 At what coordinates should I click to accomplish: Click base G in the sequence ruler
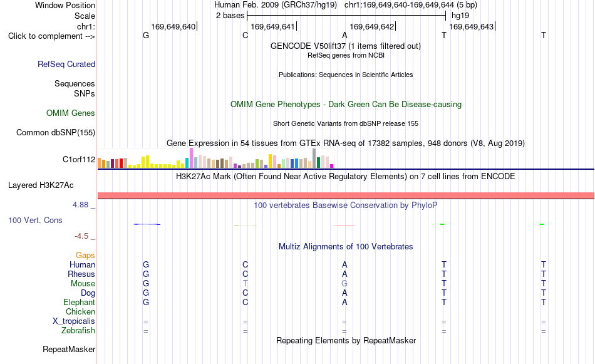point(146,35)
